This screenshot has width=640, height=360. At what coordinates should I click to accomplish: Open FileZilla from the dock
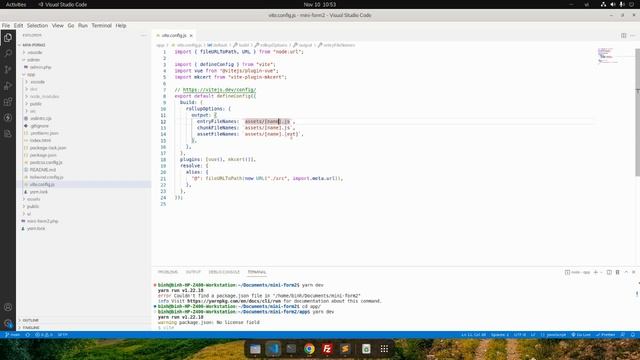click(327, 349)
